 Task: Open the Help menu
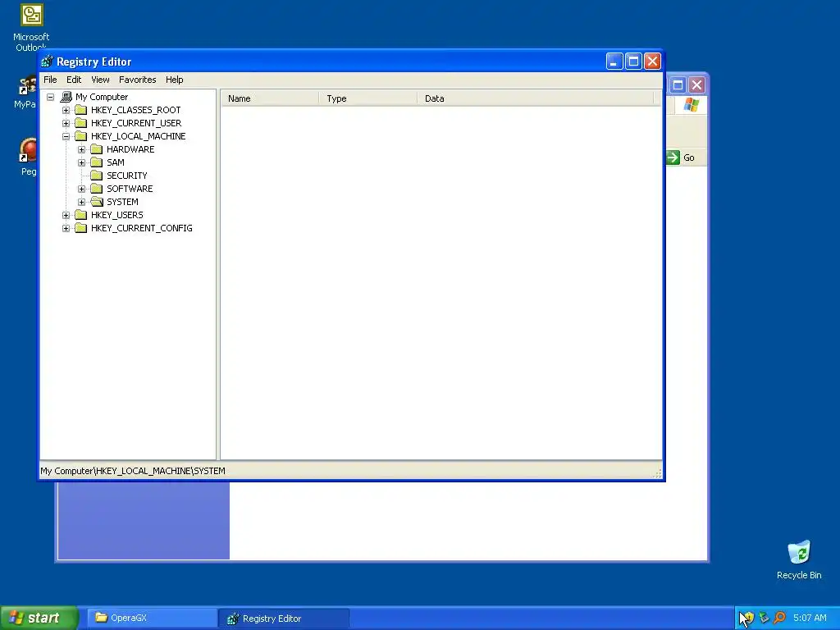174,80
